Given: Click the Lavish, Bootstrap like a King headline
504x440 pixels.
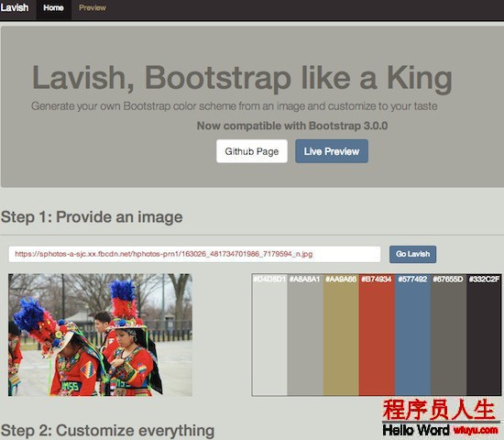Looking at the screenshot, I should [x=242, y=78].
